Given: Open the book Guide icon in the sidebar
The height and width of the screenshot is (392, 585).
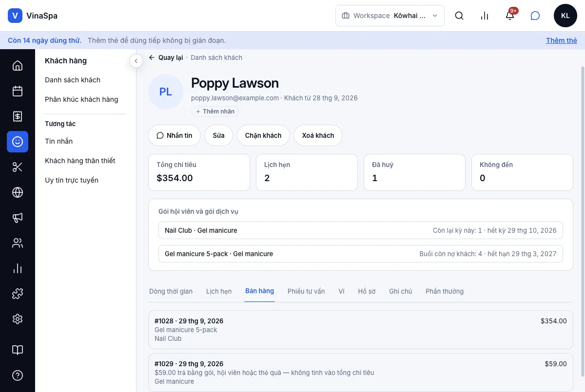Looking at the screenshot, I should 18,350.
